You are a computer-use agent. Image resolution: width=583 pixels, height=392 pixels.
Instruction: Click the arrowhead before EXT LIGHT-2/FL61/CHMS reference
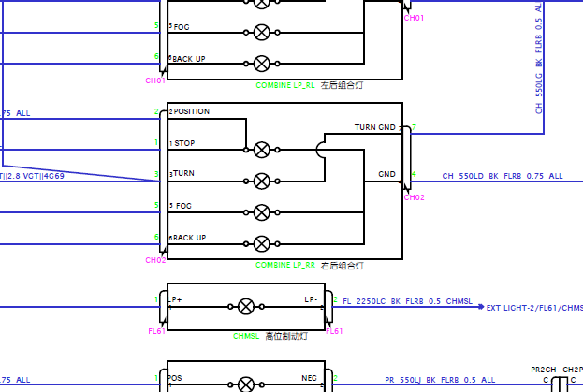[481, 307]
